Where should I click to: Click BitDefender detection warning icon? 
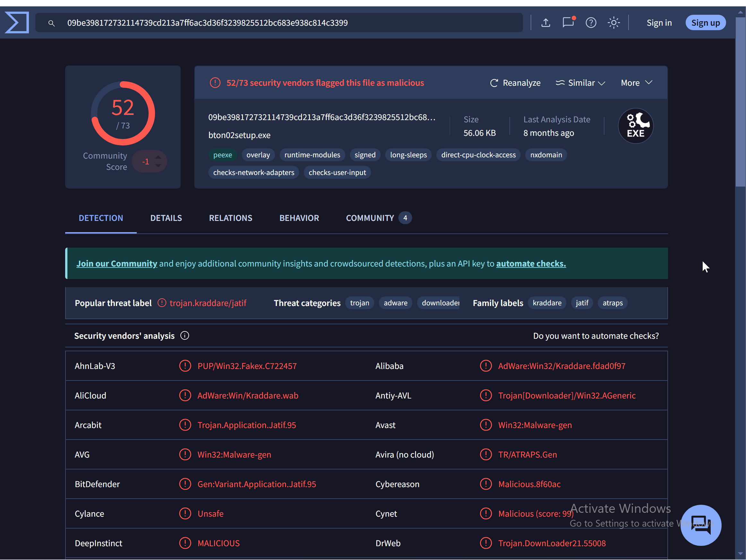click(185, 484)
